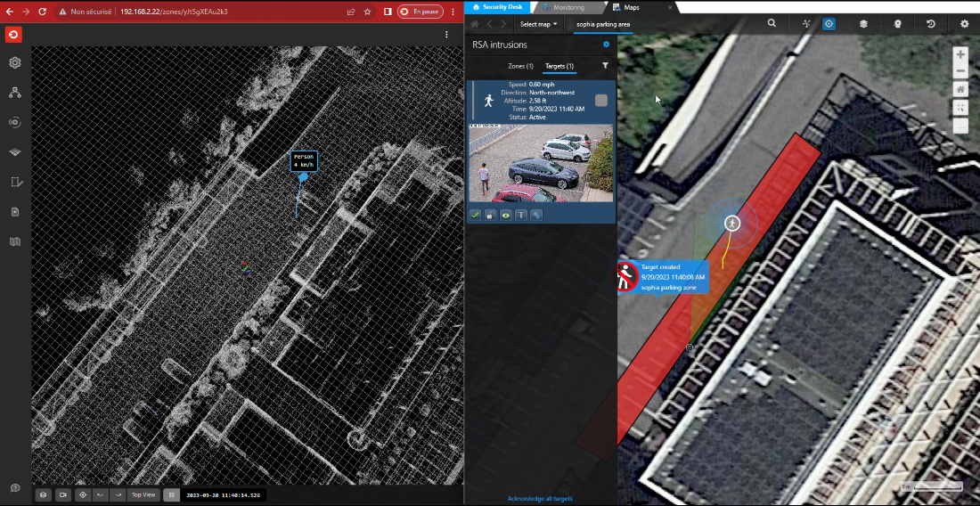Pause the point cloud playback
Image resolution: width=980 pixels, height=506 pixels.
[171, 494]
